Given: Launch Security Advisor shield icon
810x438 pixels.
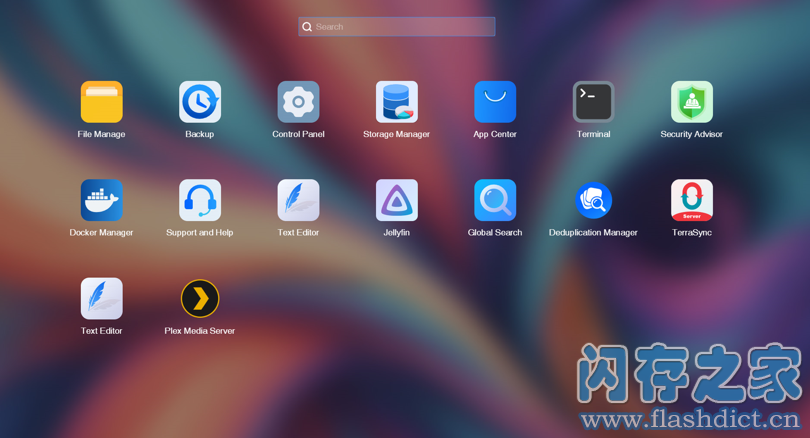Looking at the screenshot, I should 692,102.
